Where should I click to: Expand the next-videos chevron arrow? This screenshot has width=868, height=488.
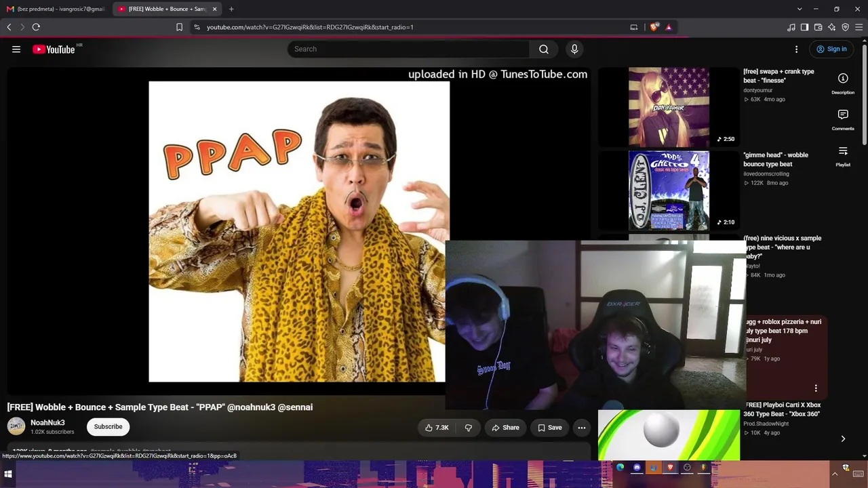coord(843,439)
